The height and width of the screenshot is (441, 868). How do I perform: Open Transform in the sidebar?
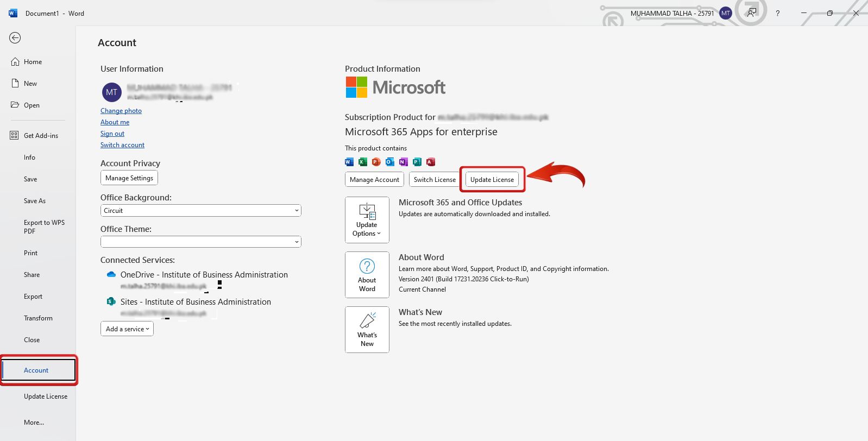click(37, 318)
